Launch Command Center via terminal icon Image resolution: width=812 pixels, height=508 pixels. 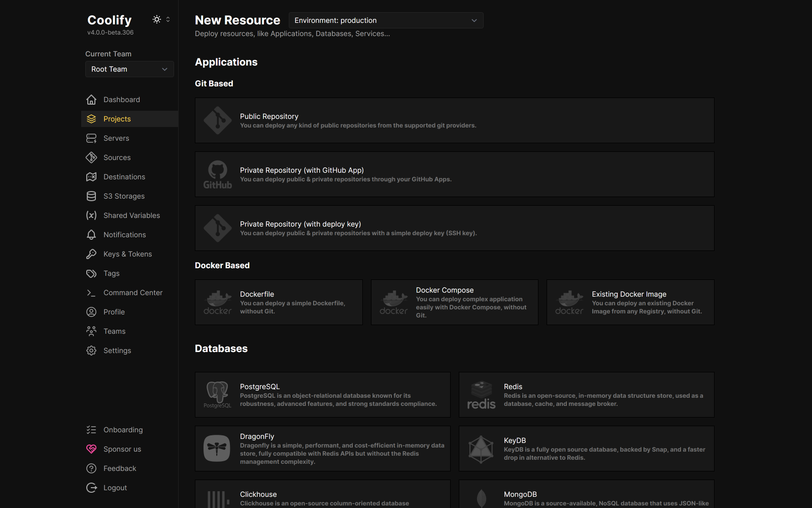tap(91, 292)
